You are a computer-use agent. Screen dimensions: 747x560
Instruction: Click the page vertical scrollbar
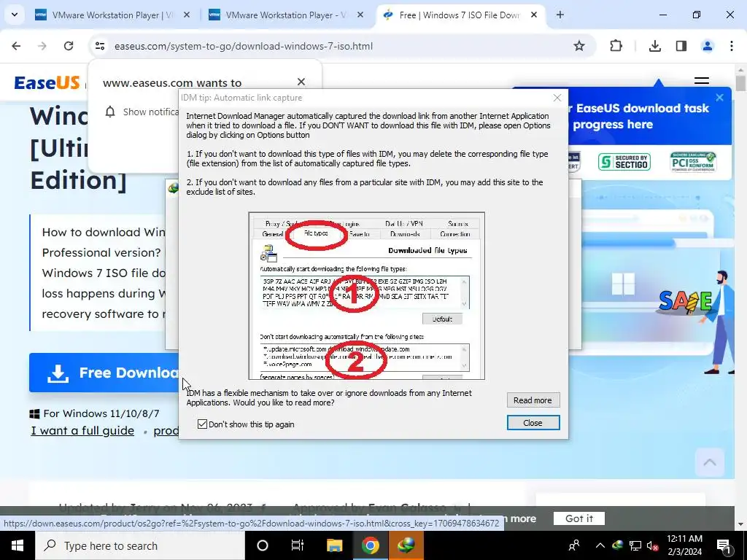pos(740,296)
